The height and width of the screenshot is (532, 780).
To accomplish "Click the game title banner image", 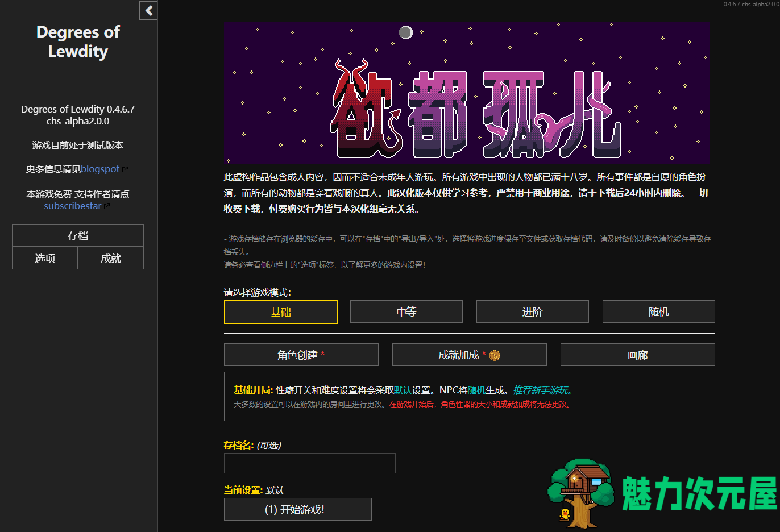I will click(x=467, y=94).
